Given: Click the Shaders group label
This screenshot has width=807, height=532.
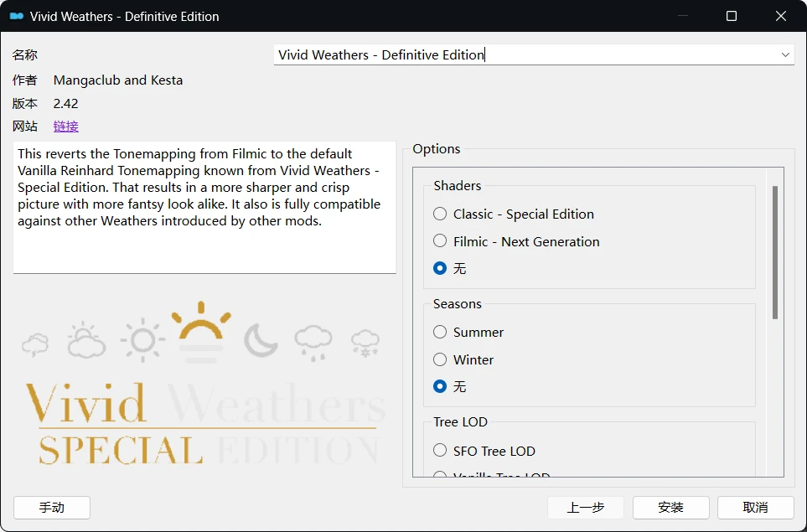Looking at the screenshot, I should click(x=457, y=186).
